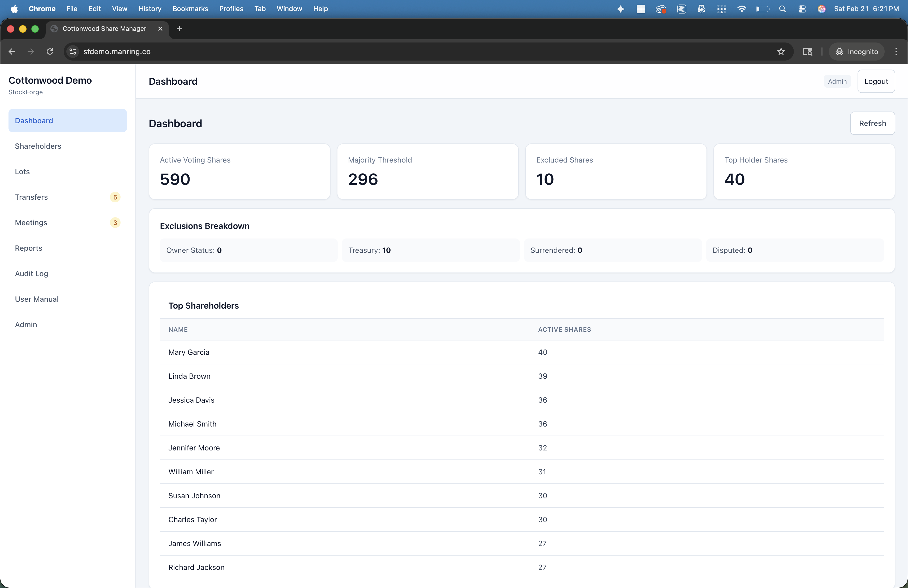This screenshot has height=588, width=908.
Task: Open the History menu
Action: [x=149, y=8]
